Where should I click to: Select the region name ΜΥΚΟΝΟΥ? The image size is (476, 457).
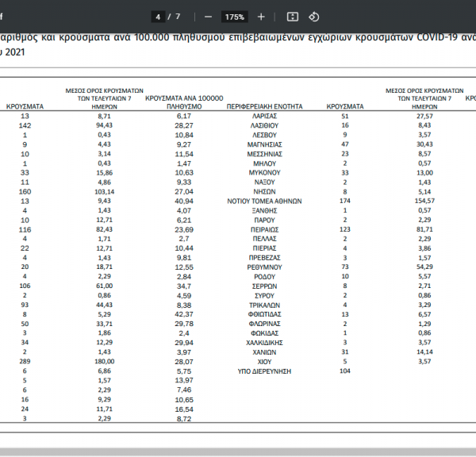click(264, 173)
